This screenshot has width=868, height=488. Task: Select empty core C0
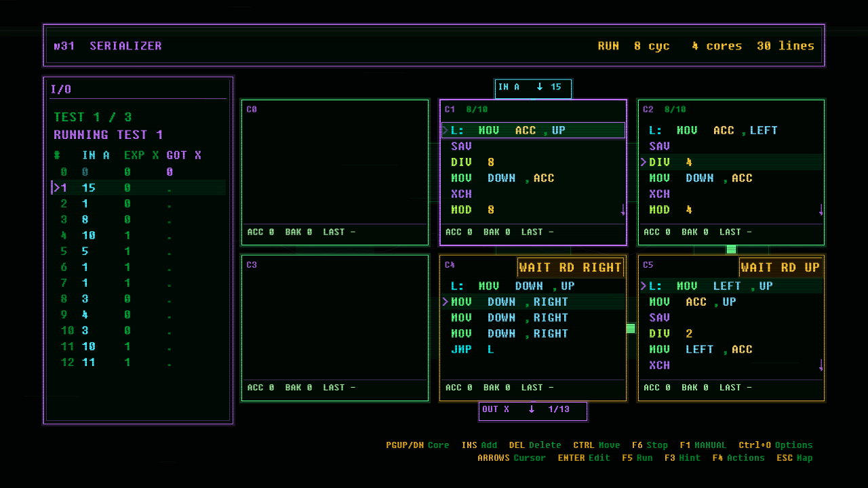point(335,172)
